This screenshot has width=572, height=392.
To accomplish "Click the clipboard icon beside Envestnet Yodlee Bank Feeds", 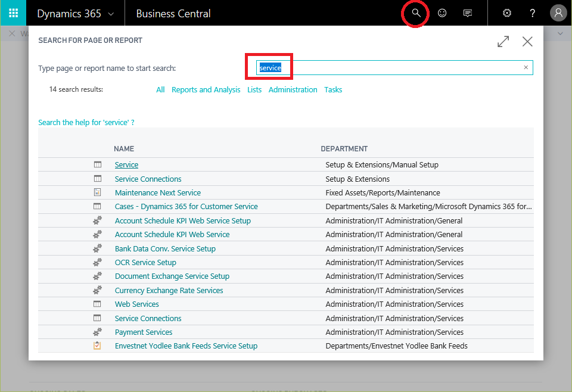I will pyautogui.click(x=97, y=346).
